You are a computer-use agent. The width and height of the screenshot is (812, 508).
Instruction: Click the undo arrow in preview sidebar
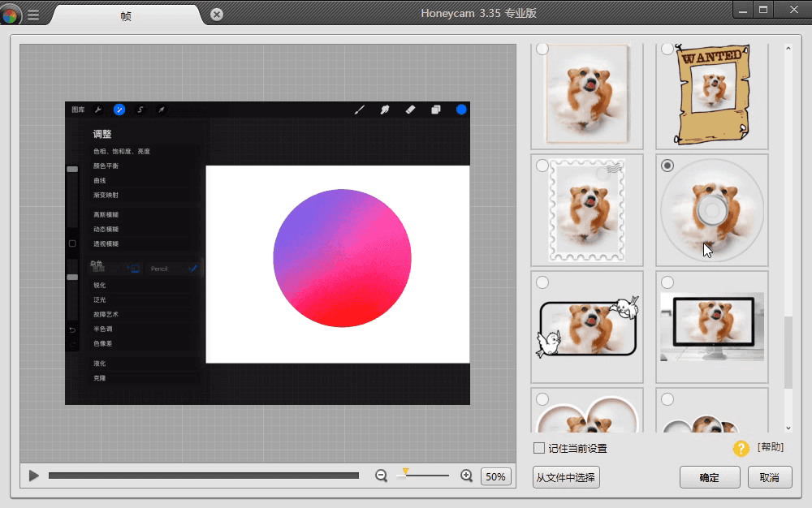click(72, 329)
